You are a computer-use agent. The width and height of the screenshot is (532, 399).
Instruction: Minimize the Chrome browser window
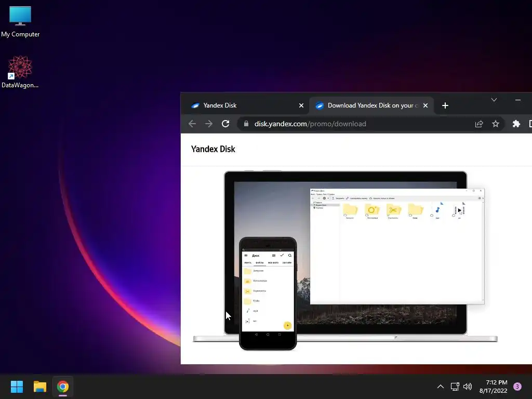point(518,100)
